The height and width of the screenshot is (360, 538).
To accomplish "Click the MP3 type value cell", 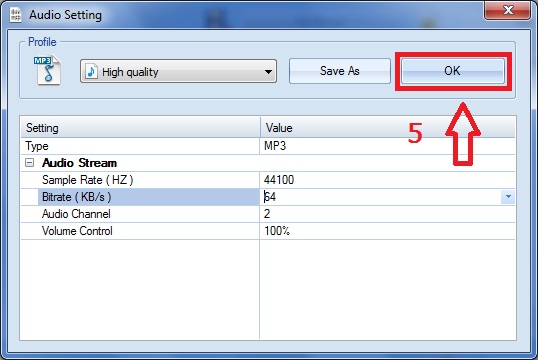I will (388, 146).
